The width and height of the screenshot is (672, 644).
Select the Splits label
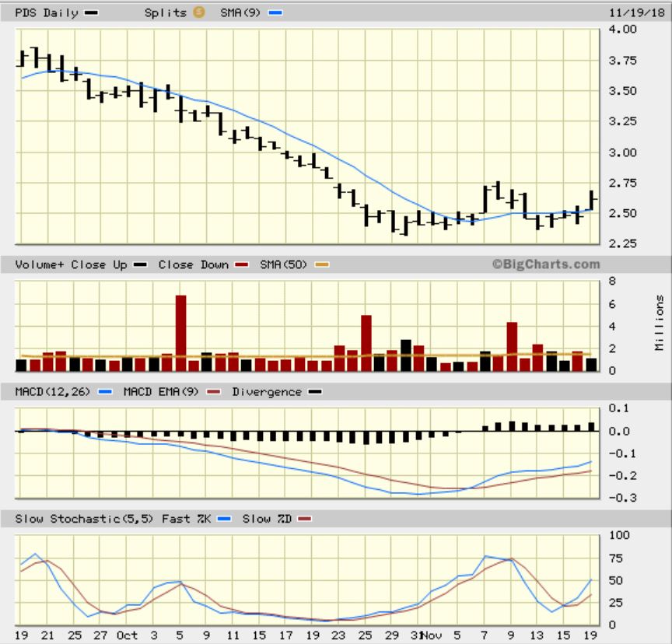coord(166,13)
